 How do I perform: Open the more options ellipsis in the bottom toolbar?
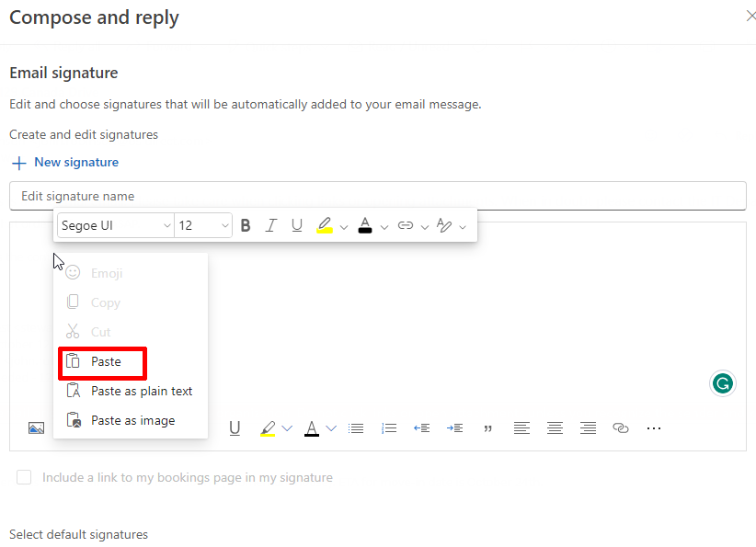click(654, 427)
